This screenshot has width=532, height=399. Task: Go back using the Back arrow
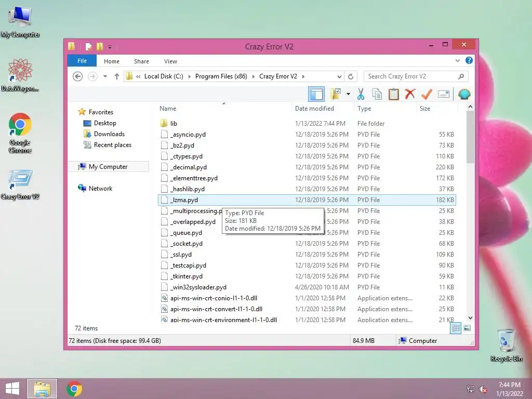coord(78,76)
